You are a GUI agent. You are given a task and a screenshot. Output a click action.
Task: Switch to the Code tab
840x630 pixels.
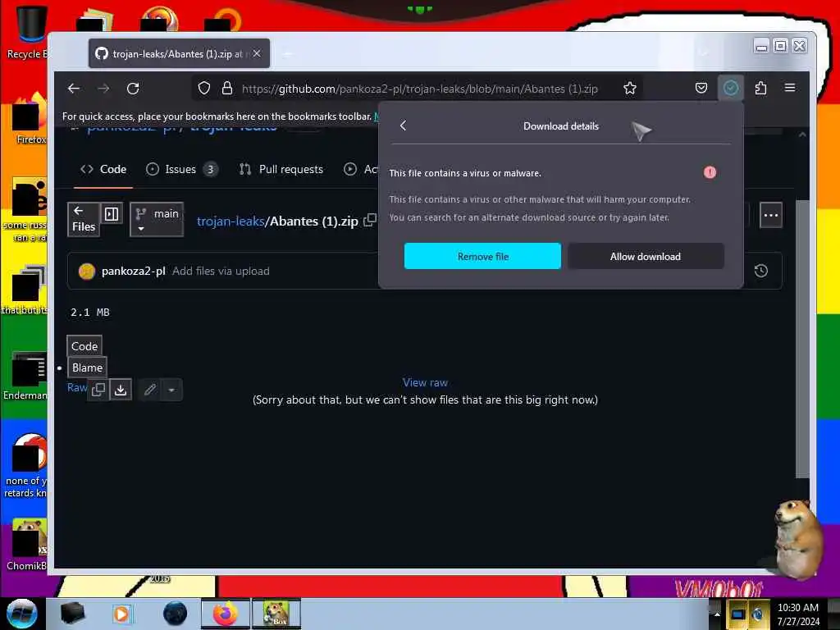pyautogui.click(x=103, y=169)
